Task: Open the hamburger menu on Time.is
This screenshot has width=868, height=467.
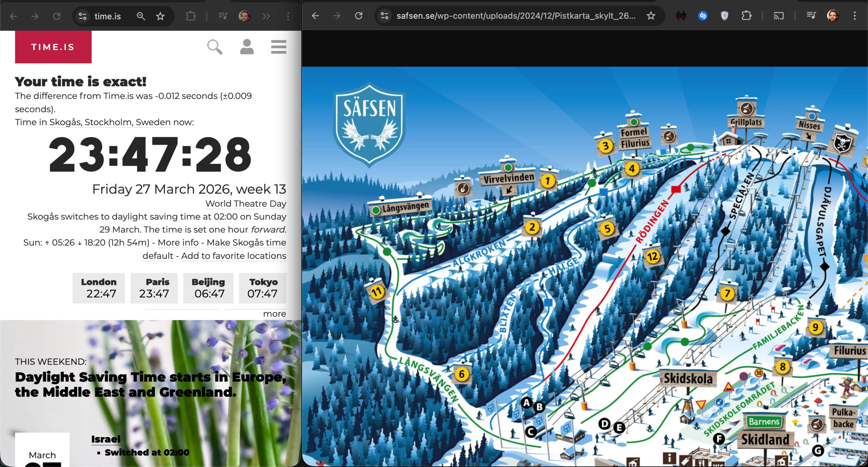Action: [x=279, y=47]
